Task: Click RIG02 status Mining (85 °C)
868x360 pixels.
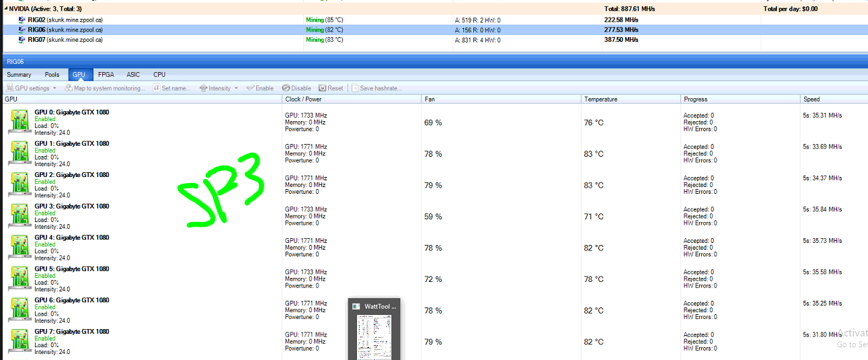Action: [325, 20]
